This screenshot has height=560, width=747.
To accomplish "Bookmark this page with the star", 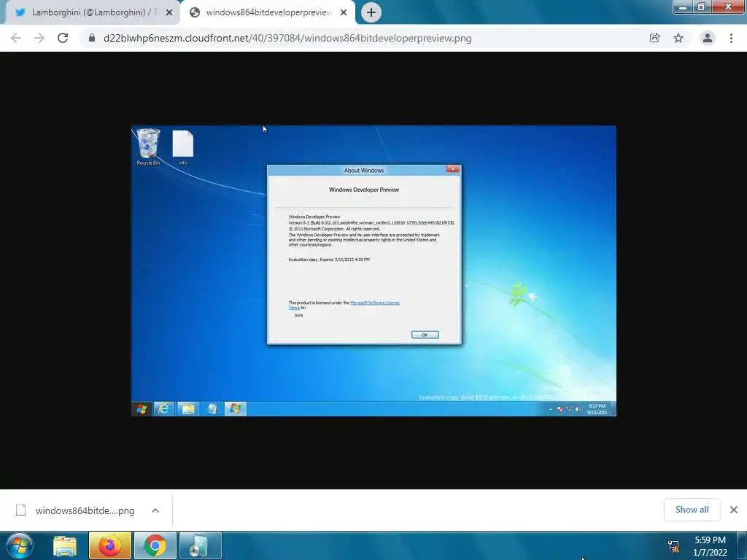I will coord(678,38).
